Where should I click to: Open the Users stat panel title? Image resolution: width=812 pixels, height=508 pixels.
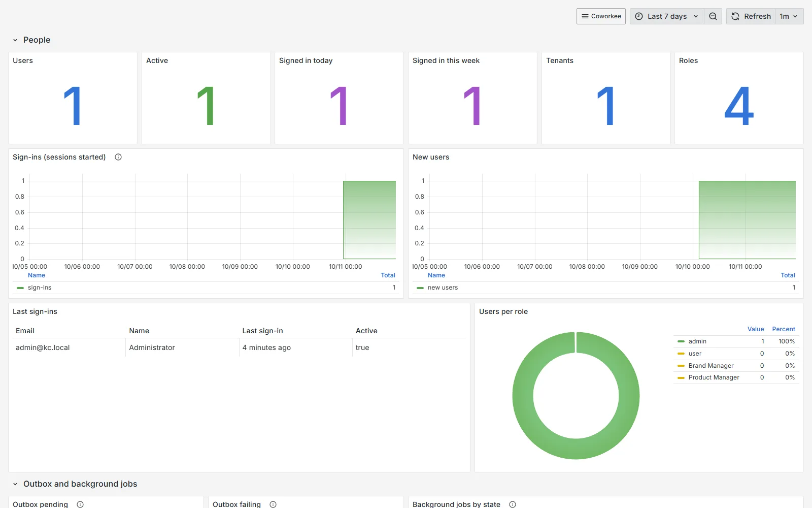23,60
